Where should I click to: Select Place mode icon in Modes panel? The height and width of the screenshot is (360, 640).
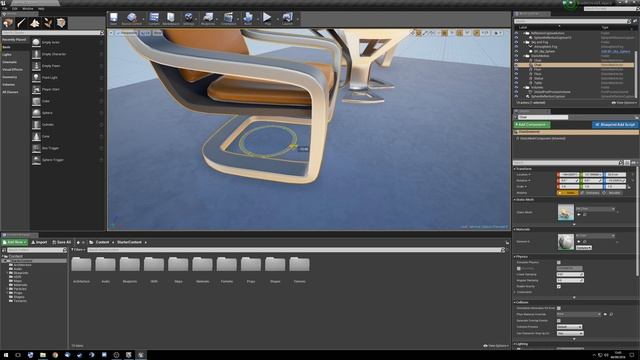point(8,23)
